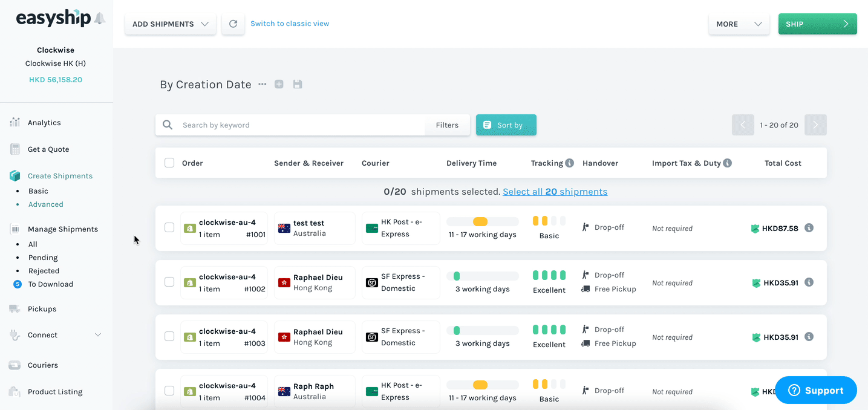
Task: Click the green shield icon beside HKD87.58
Action: point(755,229)
